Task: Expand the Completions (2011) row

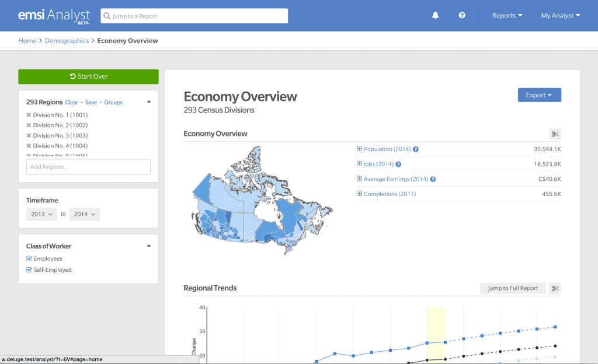Action: tap(359, 194)
